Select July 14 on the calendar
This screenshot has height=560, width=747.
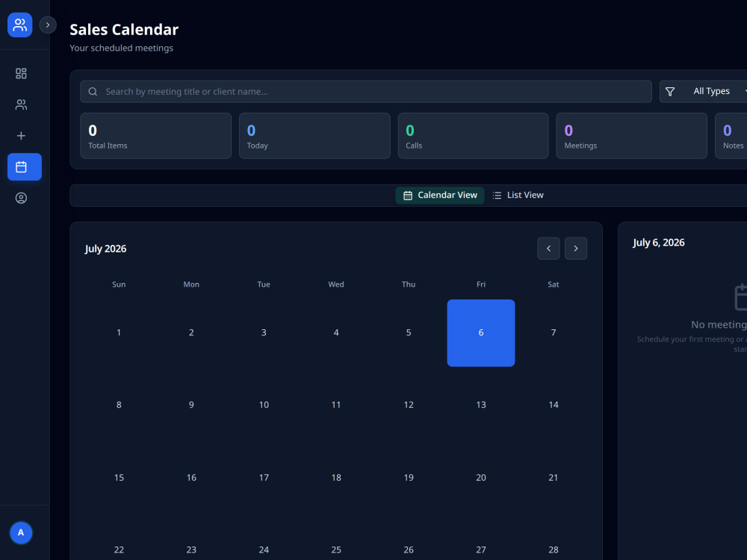[554, 405]
